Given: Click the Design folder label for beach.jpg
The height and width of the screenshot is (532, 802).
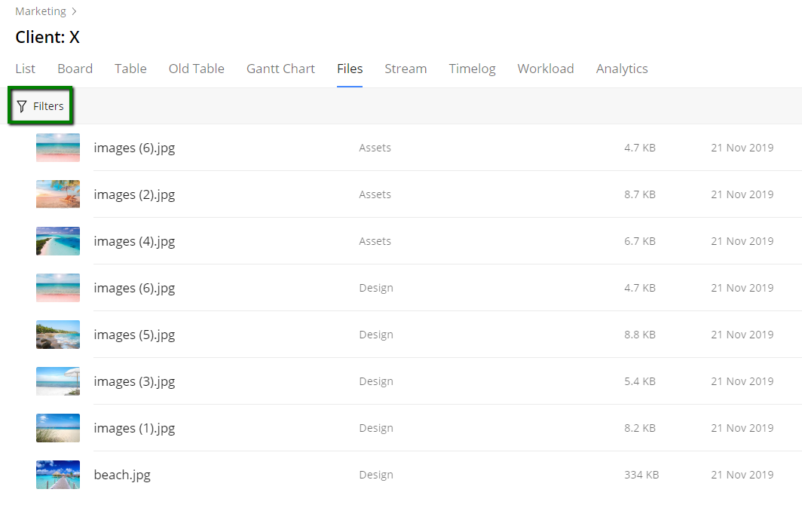Looking at the screenshot, I should [376, 475].
